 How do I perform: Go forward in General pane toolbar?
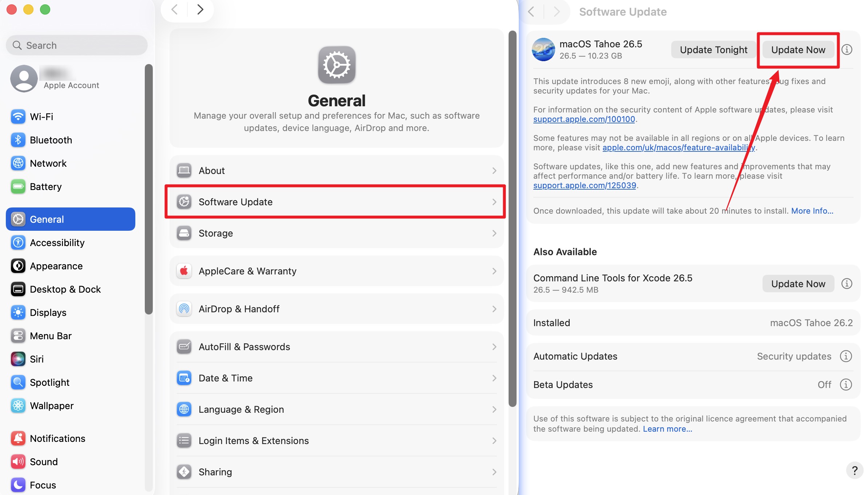point(200,9)
